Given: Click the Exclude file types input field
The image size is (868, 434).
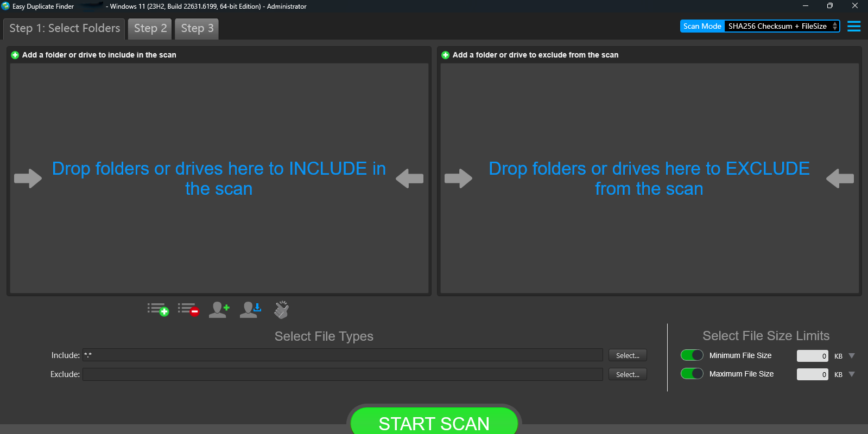Looking at the screenshot, I should (343, 374).
